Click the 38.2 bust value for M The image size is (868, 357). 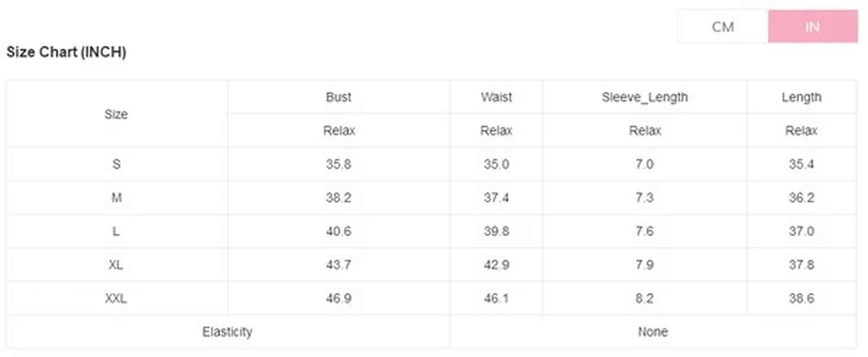(338, 198)
